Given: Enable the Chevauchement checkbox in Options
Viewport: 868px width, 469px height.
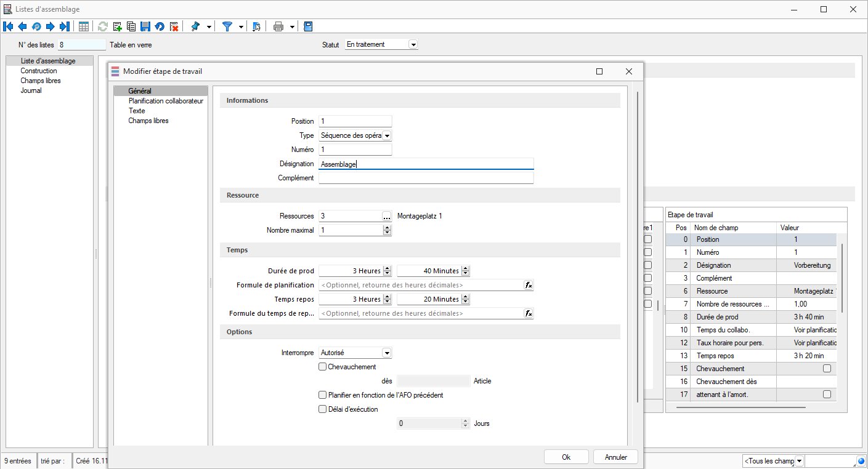Looking at the screenshot, I should [322, 367].
